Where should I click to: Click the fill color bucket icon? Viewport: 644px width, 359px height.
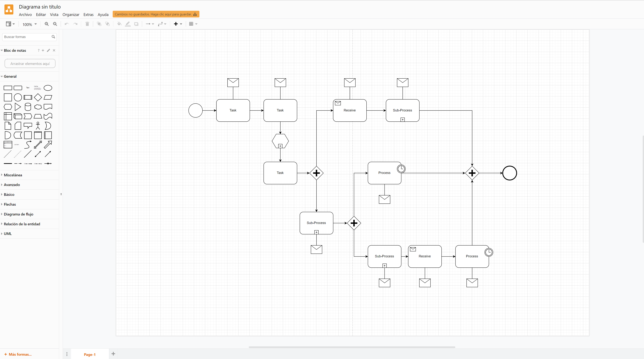coord(119,24)
